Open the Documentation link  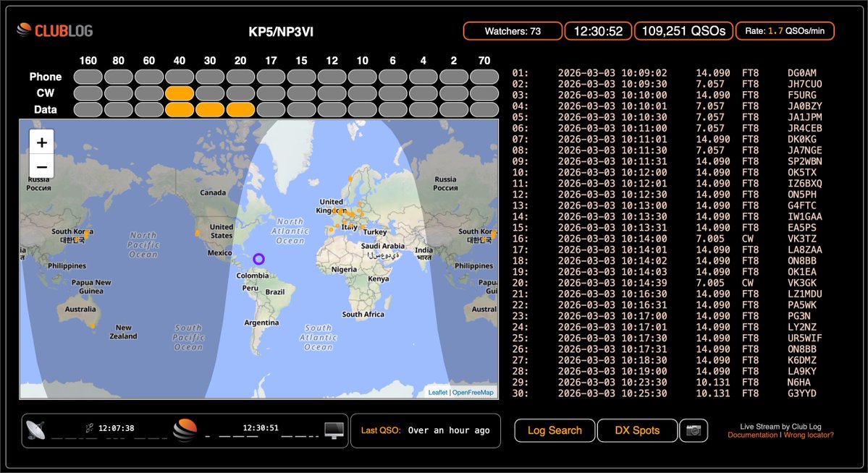pos(752,435)
